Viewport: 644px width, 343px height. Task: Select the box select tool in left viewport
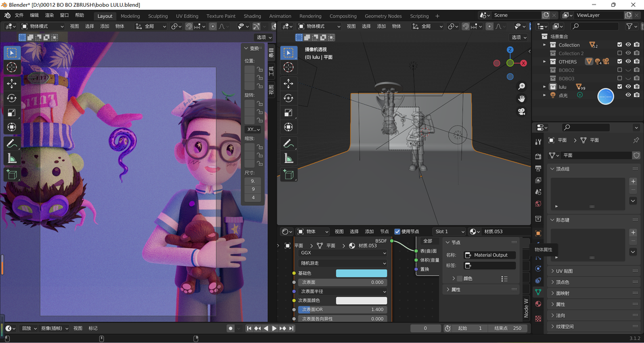click(12, 53)
